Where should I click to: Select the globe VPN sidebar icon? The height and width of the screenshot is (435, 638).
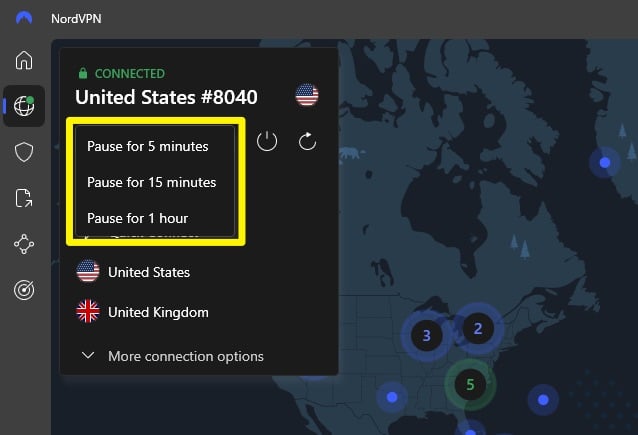(24, 106)
